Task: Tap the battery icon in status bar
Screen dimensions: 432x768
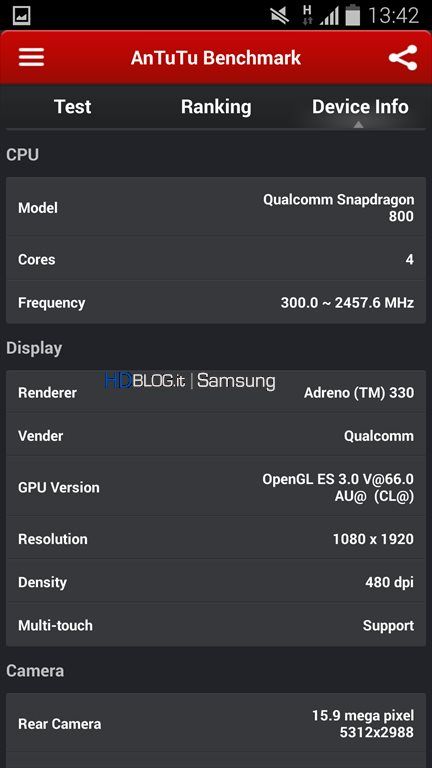Action: [353, 15]
